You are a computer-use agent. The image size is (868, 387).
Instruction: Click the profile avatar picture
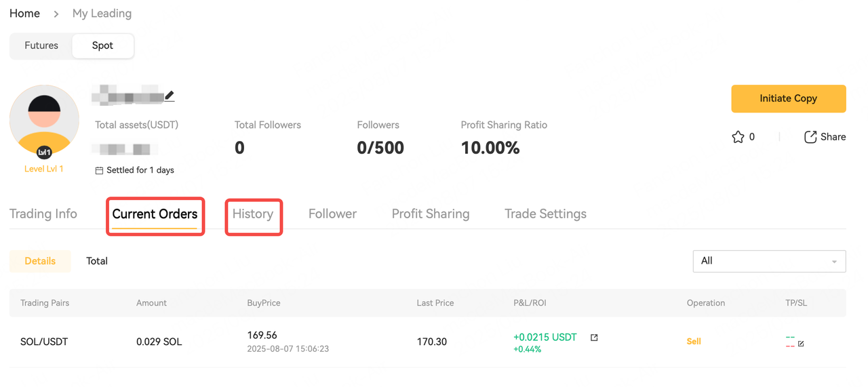[x=44, y=120]
